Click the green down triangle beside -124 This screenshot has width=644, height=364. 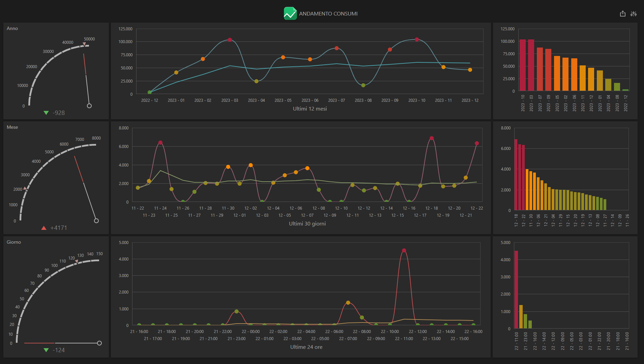click(46, 350)
